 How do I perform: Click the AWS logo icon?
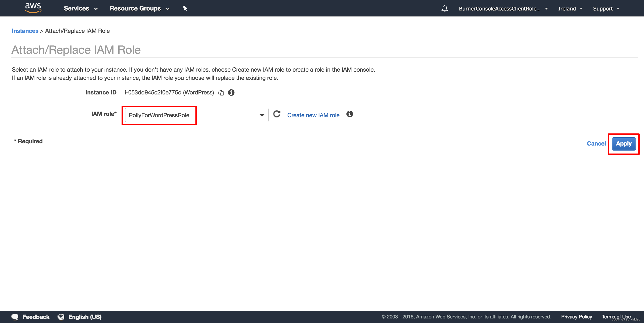(x=31, y=8)
